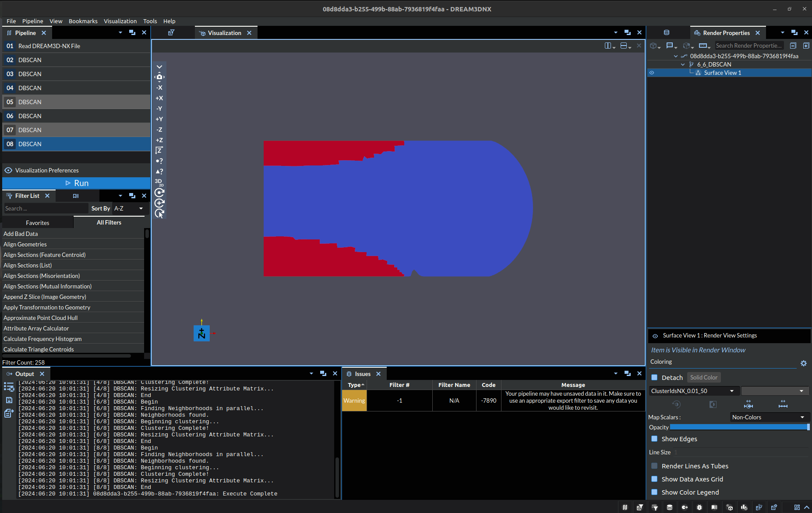Collapse the 6_6_DBSCAN tree node
This screenshot has width=812, height=513.
pos(682,64)
